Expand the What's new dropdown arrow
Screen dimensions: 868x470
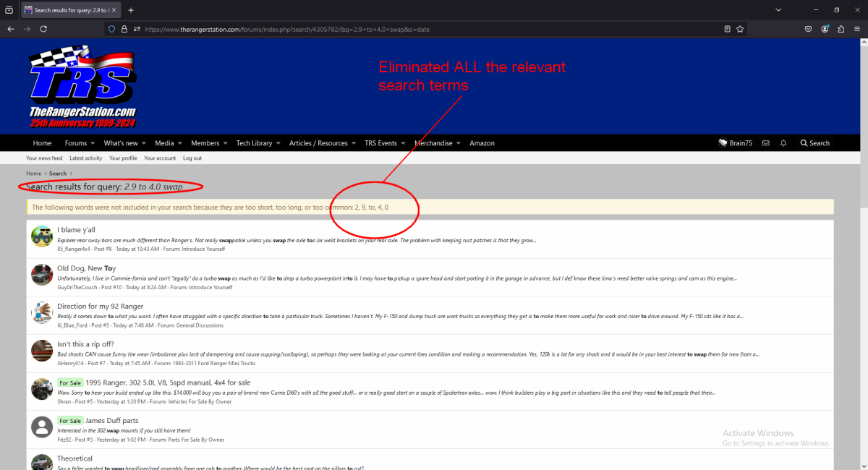tap(143, 143)
